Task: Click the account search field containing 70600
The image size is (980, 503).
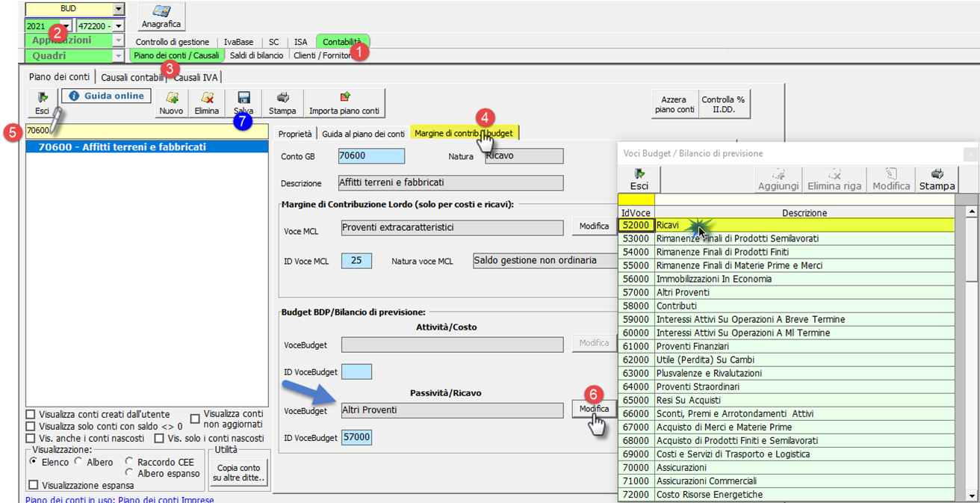Action: [146, 131]
